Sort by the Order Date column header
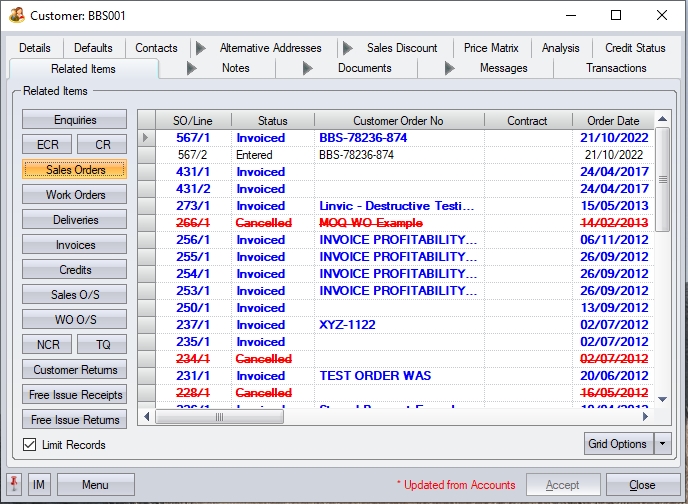The height and width of the screenshot is (504, 688). tap(613, 121)
